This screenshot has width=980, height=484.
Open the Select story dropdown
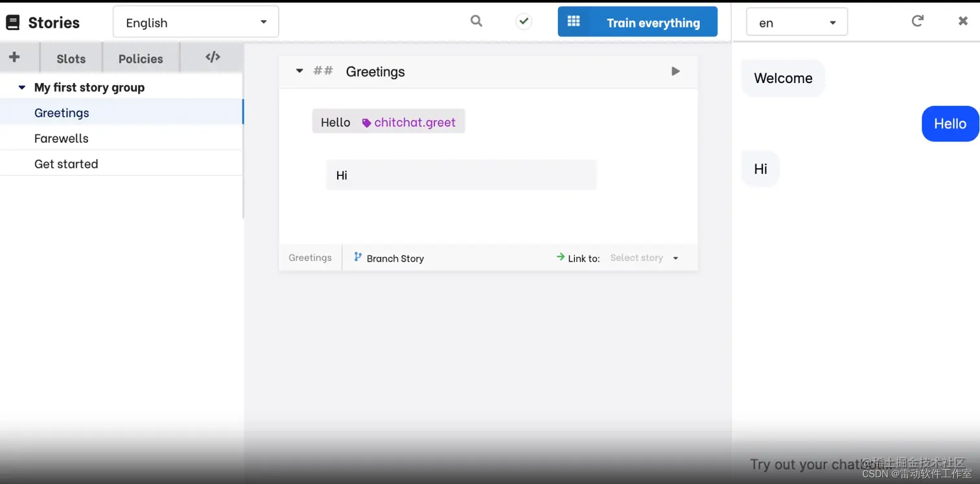tap(644, 258)
